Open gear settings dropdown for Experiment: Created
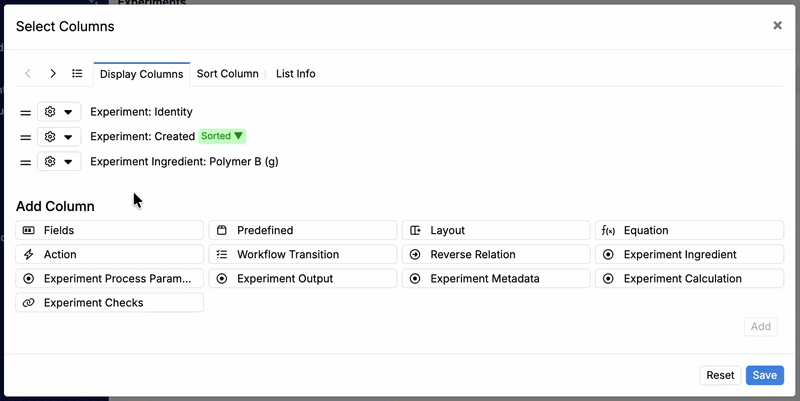The width and height of the screenshot is (800, 401). [x=59, y=136]
